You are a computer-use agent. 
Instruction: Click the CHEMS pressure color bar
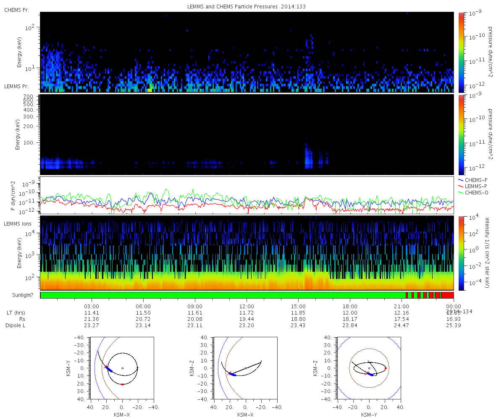point(461,52)
